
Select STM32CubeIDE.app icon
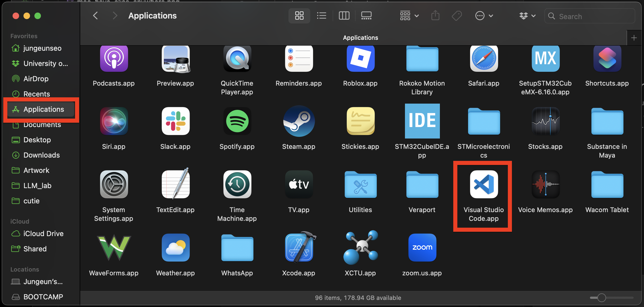click(x=422, y=121)
